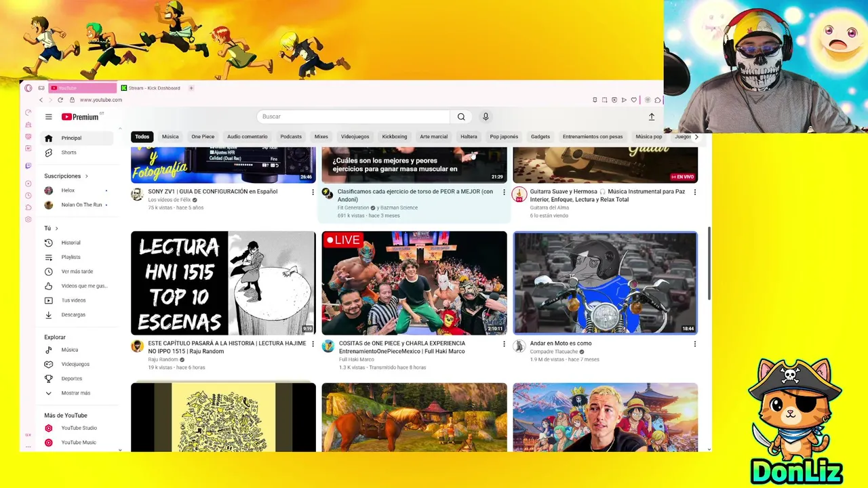Open options for the Guitarra Suave y Hermosa stream

pyautogui.click(x=694, y=192)
